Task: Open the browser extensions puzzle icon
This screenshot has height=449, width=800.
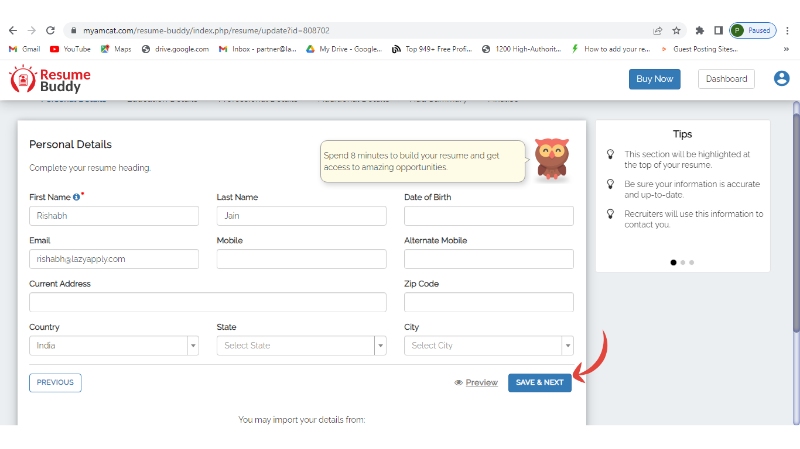Action: (700, 30)
